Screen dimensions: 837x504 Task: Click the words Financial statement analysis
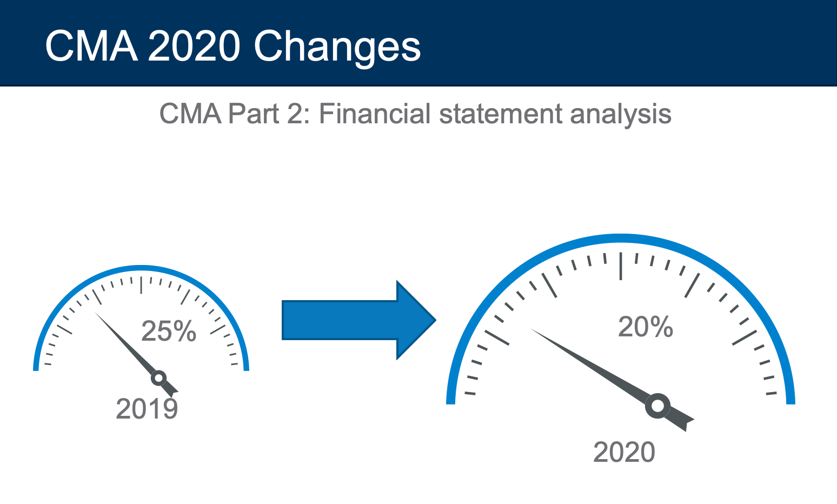[495, 114]
